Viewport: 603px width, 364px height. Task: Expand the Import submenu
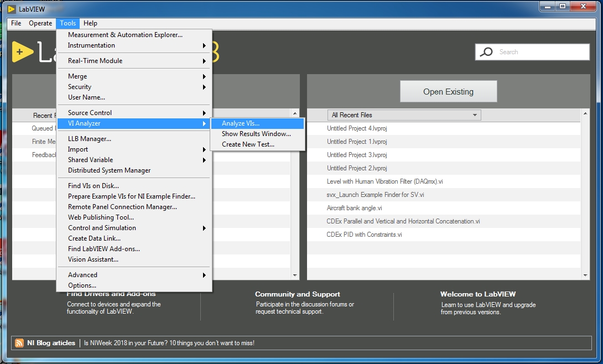point(134,149)
